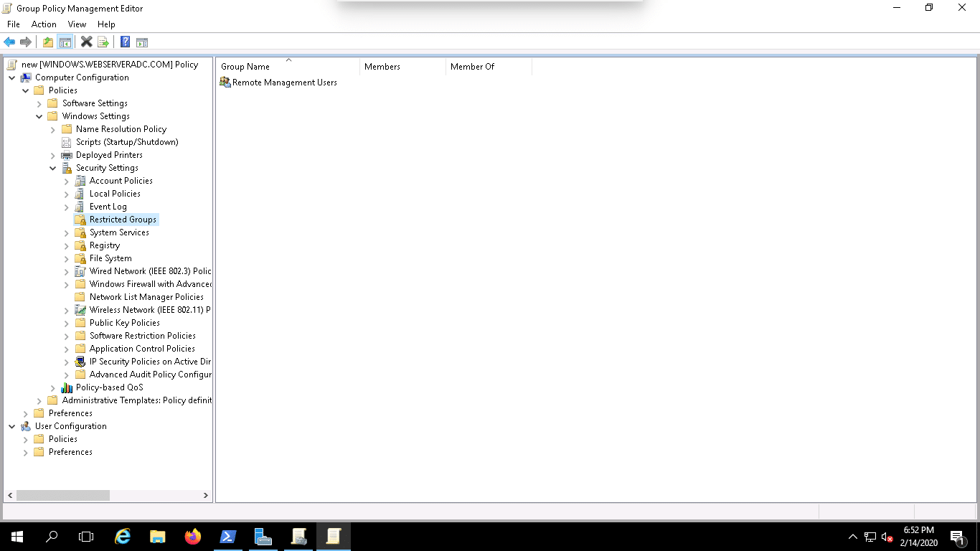Launch Internet Explorer from the taskbar

point(123,537)
